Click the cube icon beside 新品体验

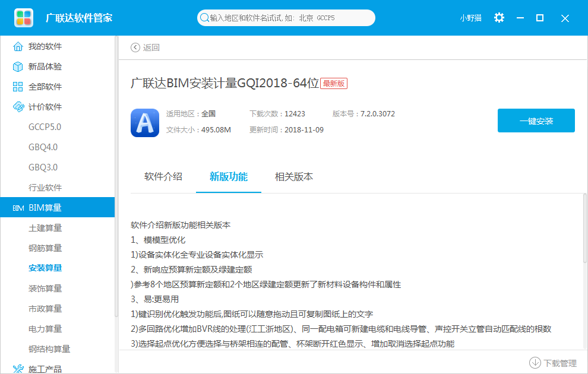pos(18,66)
